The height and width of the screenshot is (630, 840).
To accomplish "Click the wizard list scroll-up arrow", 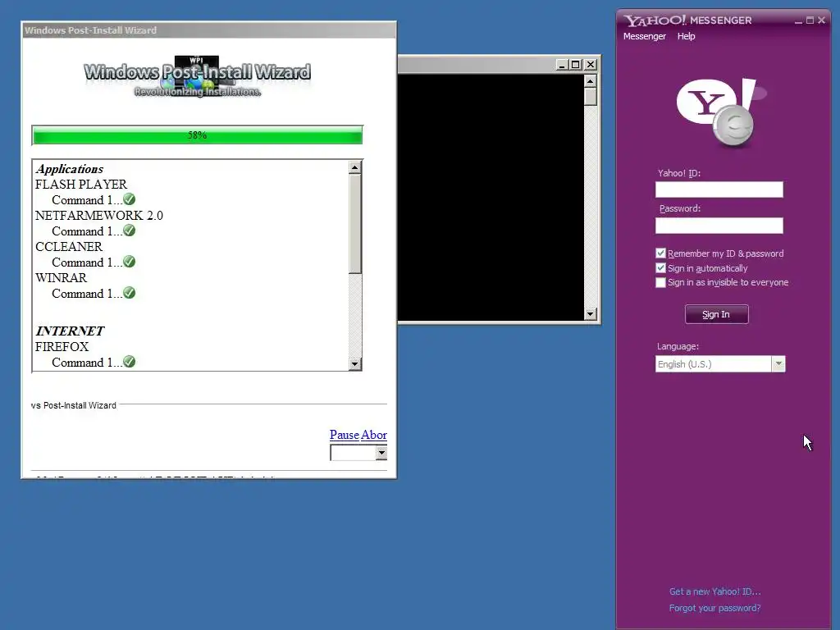I will coord(354,167).
